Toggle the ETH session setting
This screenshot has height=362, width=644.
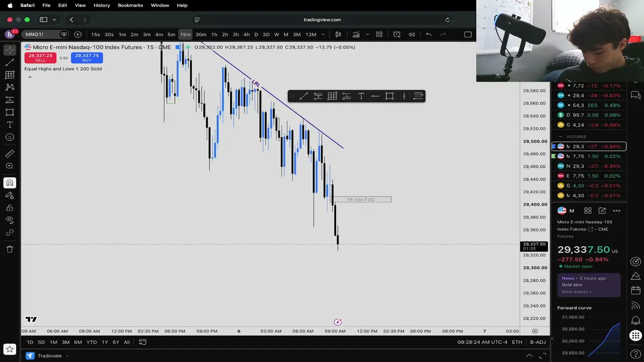point(517,342)
